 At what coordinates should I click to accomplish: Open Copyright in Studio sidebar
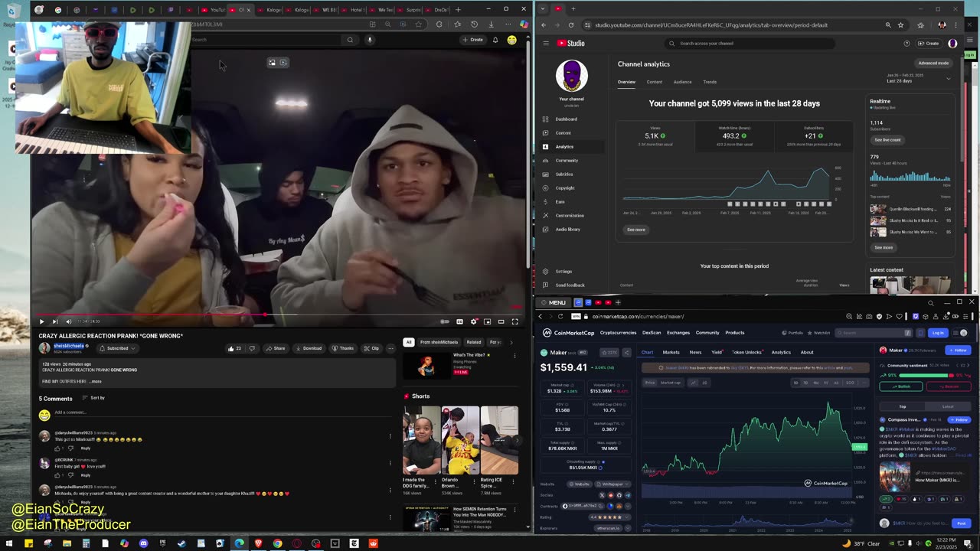tap(565, 188)
